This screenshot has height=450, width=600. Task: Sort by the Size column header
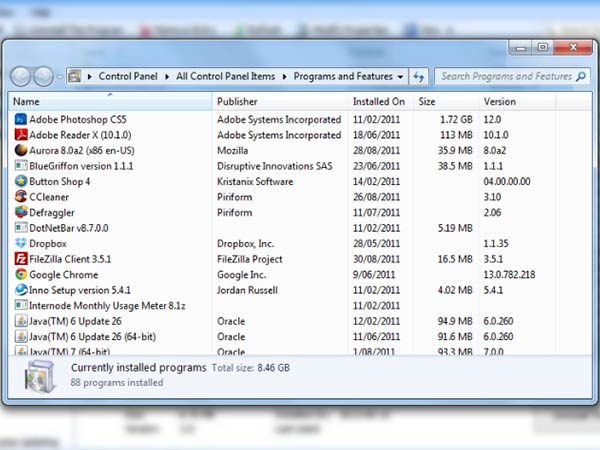pos(446,101)
